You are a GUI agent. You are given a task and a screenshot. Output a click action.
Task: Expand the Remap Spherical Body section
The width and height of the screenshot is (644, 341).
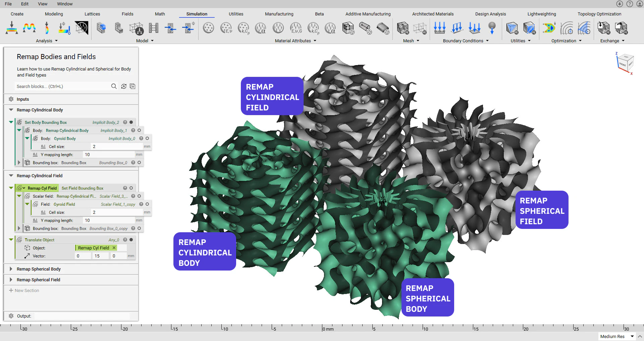[x=10, y=269]
